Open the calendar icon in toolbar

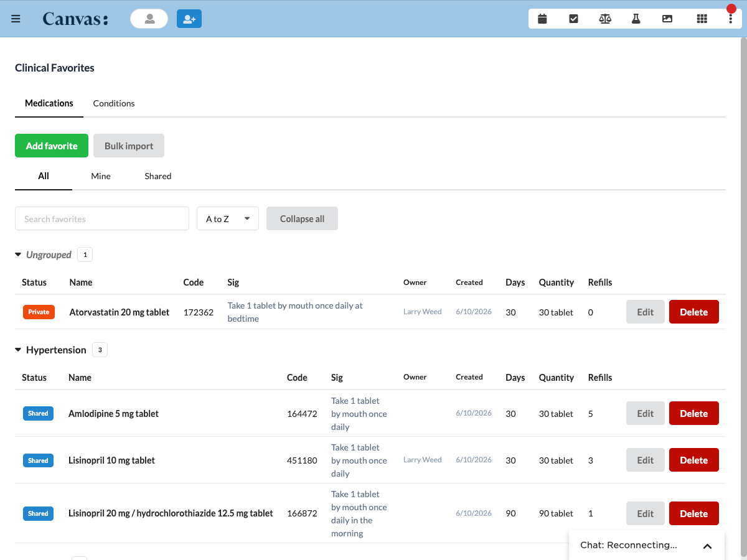[x=542, y=19]
